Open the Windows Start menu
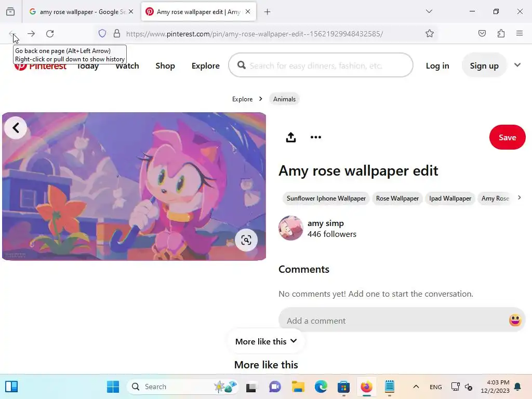 (113, 387)
